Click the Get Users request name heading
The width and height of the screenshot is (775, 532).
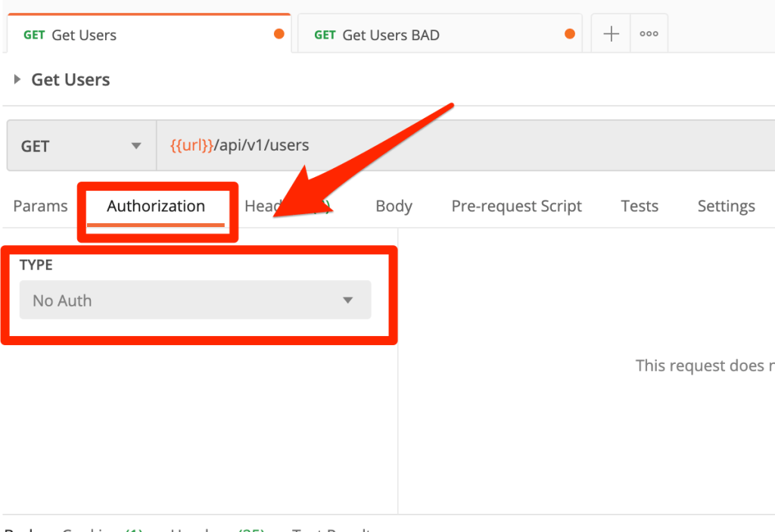pos(70,79)
